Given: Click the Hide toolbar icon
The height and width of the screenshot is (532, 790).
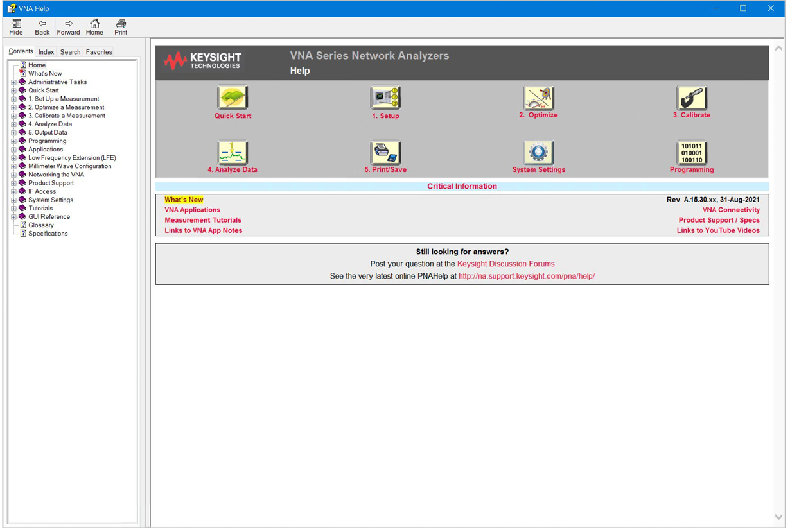Looking at the screenshot, I should [16, 27].
